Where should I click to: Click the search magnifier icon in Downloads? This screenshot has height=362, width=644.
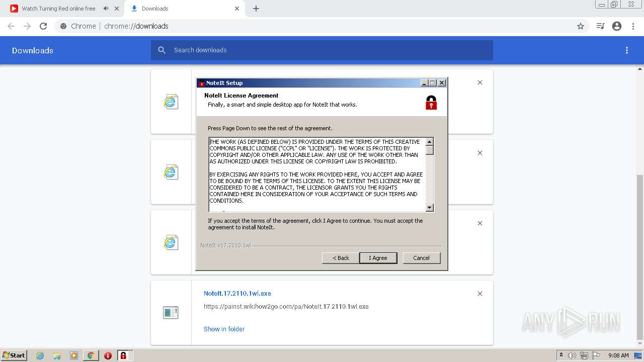tap(162, 50)
